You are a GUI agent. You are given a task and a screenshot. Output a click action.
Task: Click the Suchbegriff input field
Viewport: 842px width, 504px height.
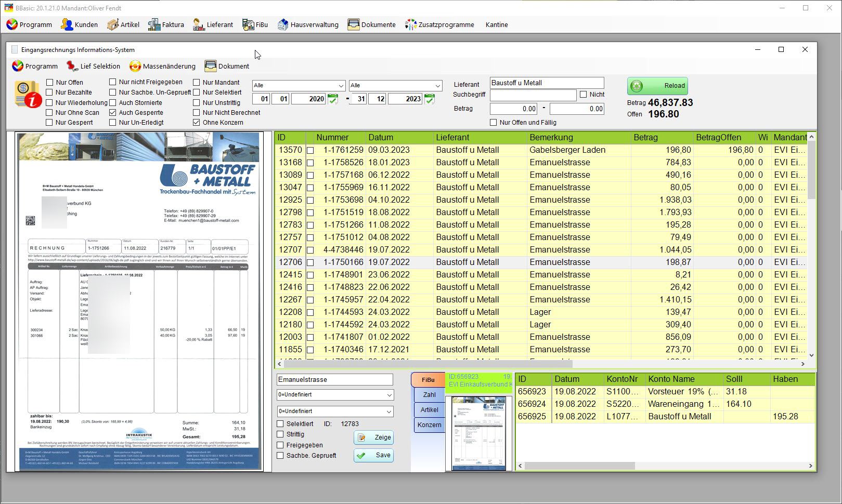[x=533, y=95]
